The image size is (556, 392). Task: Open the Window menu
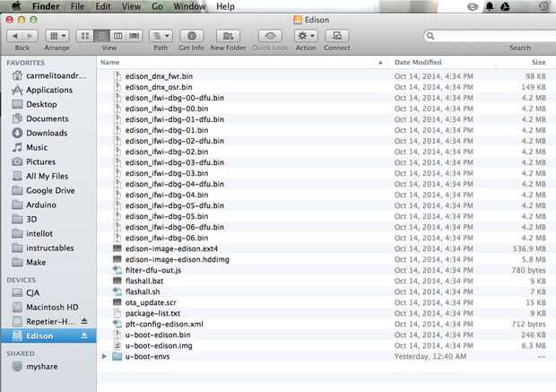pyautogui.click(x=189, y=6)
